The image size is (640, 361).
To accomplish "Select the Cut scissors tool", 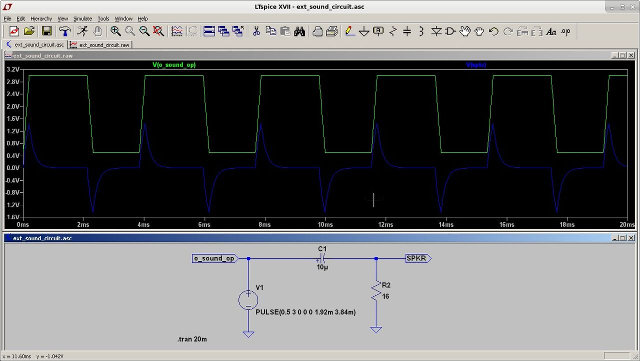I will 256,31.
